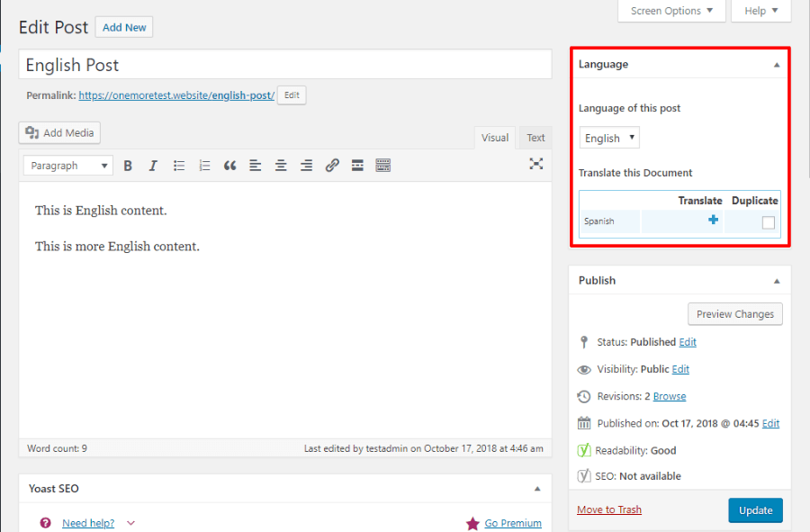Insert a numbered list
The image size is (810, 532).
coord(204,166)
